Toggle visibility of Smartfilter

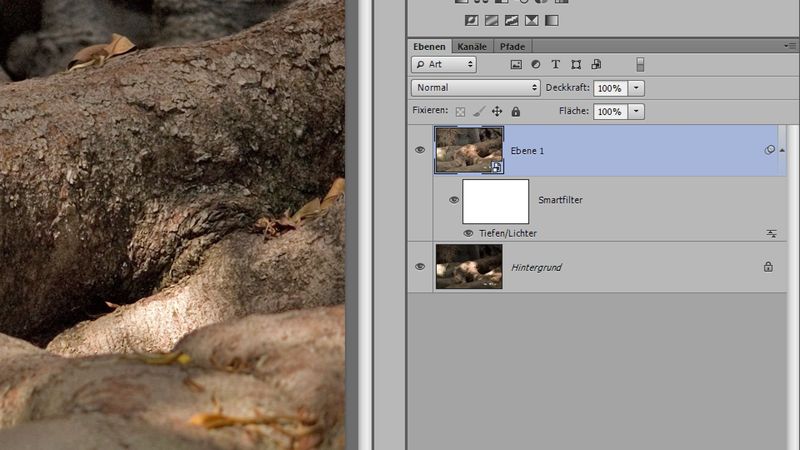[454, 200]
